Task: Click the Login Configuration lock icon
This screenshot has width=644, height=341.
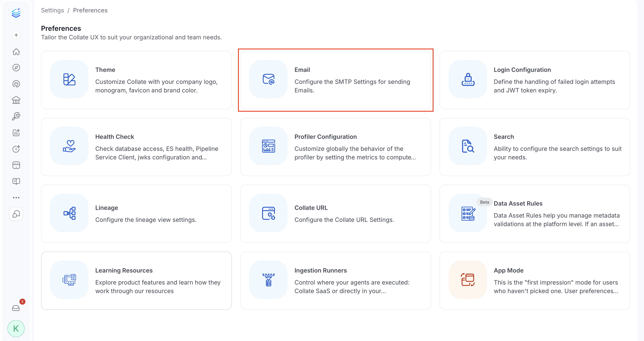Action: click(x=468, y=79)
